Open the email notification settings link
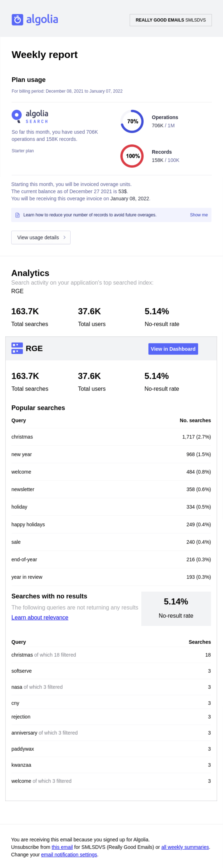This screenshot has width=223, height=868. (x=69, y=854)
